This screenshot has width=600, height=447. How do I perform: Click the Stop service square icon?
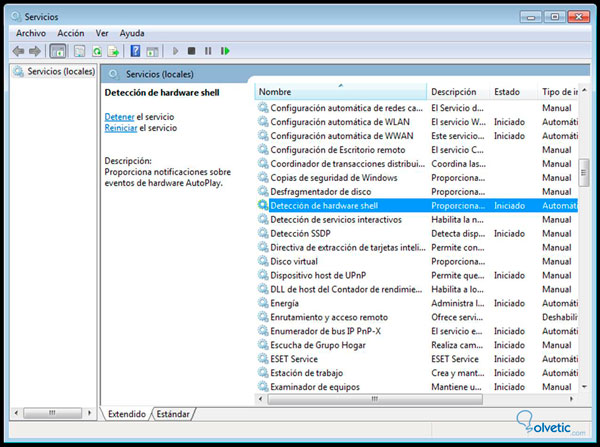191,51
